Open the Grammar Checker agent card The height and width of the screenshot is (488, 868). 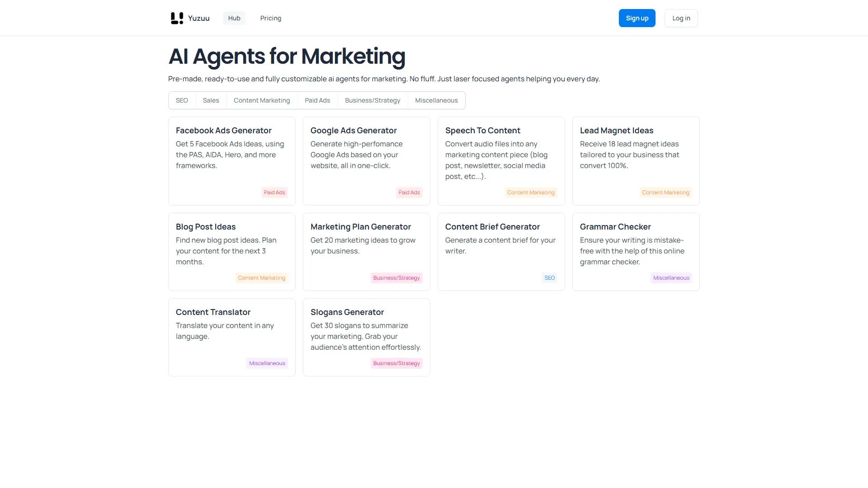[x=636, y=251]
